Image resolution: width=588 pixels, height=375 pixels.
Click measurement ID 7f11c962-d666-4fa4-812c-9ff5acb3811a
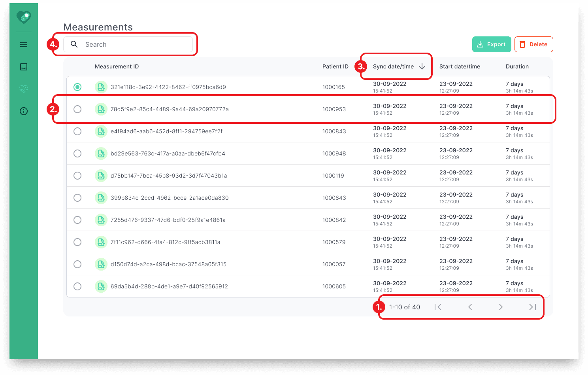[x=166, y=242]
